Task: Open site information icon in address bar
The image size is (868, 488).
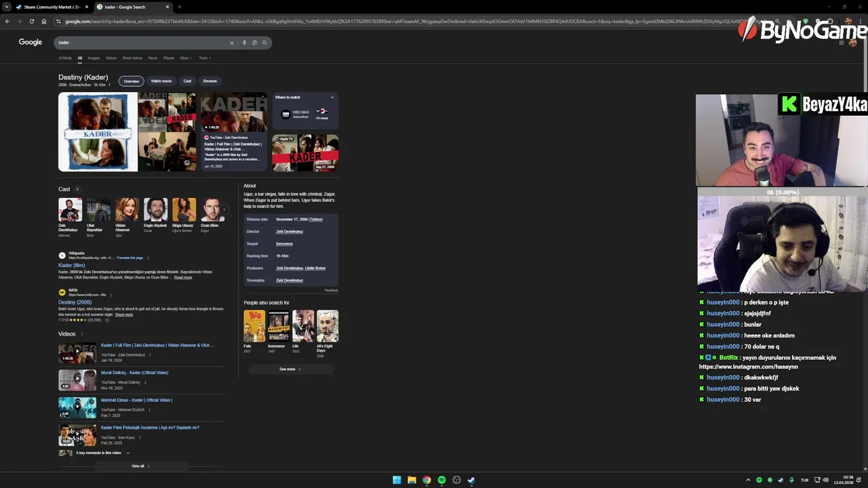Action: pos(59,21)
